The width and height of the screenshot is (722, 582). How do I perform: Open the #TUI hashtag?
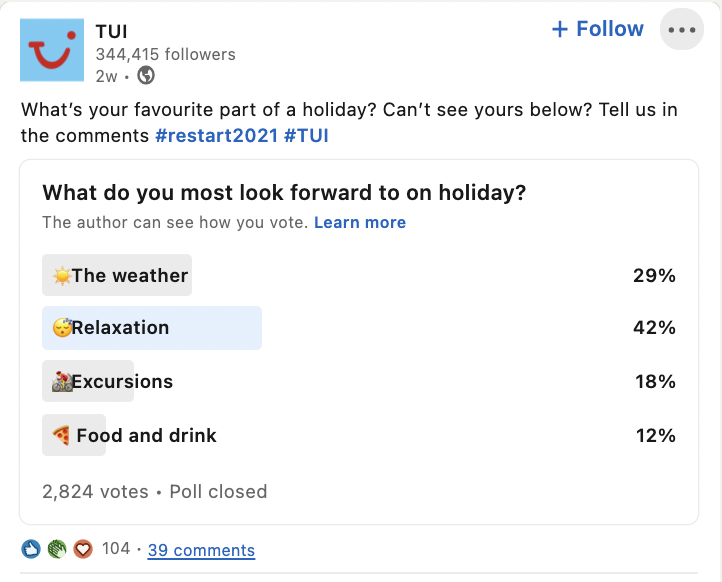(x=306, y=136)
